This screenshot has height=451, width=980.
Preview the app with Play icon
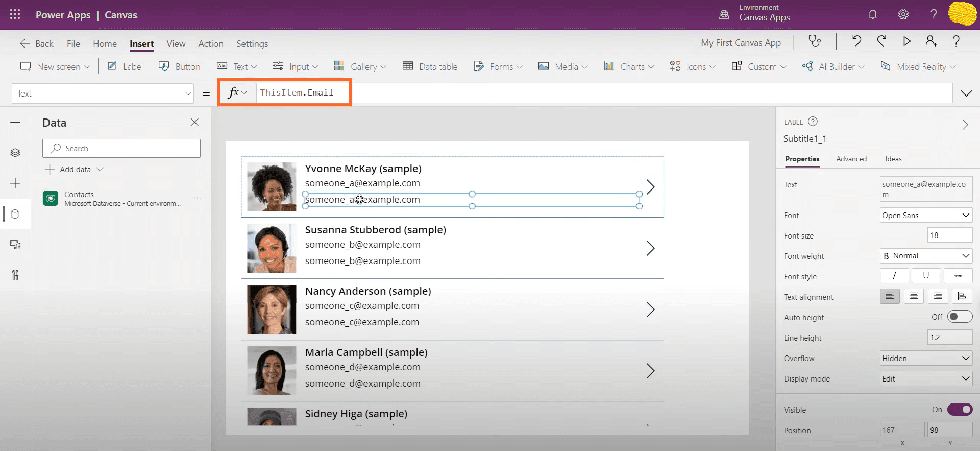pos(906,41)
